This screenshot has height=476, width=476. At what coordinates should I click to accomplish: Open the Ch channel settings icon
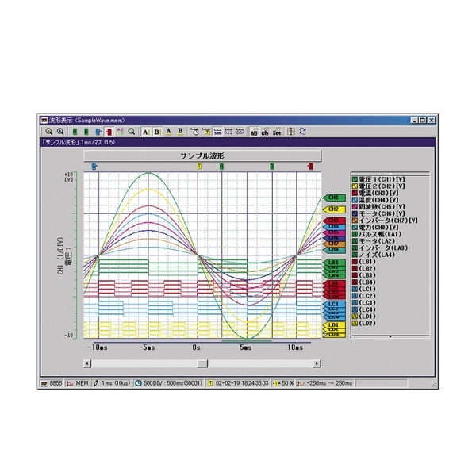(265, 132)
